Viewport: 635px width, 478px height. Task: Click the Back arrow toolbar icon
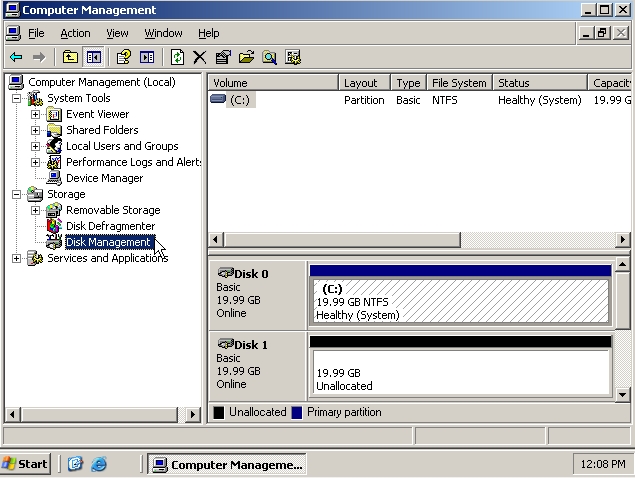click(x=16, y=57)
